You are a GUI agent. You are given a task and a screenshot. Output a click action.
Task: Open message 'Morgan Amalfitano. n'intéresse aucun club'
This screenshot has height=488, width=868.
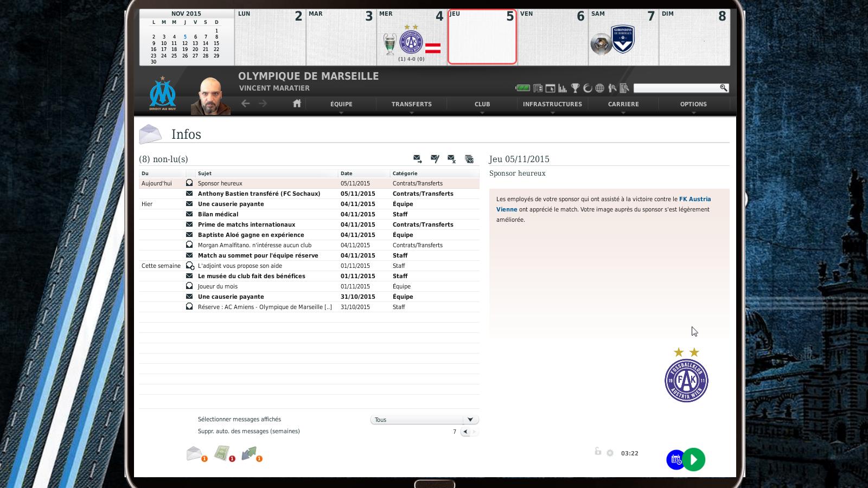pos(309,245)
